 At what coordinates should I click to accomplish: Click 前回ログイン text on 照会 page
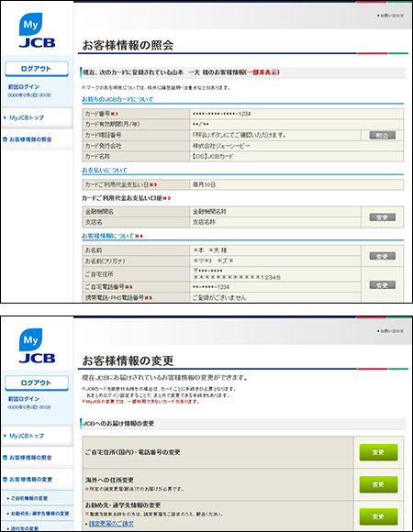pos(24,87)
